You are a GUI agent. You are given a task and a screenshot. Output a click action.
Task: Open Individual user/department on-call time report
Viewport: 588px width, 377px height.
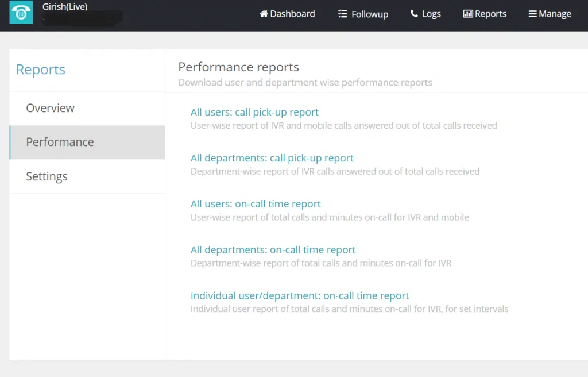click(300, 295)
